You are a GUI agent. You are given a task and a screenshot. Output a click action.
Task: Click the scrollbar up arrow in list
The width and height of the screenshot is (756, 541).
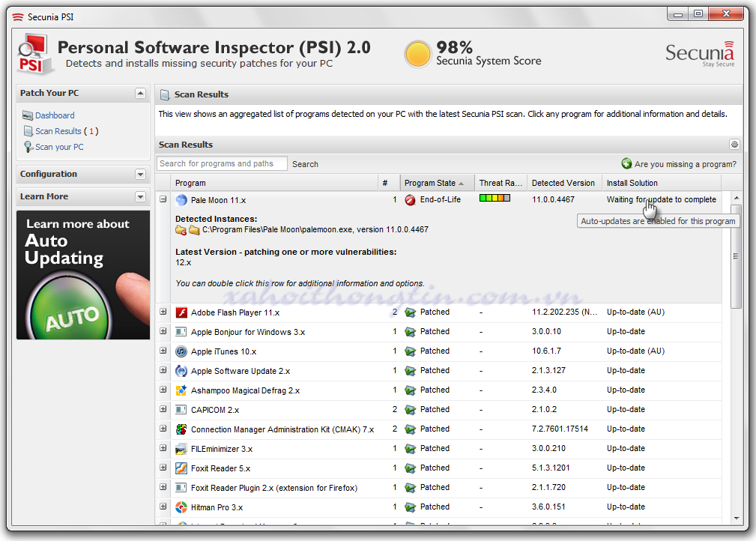point(737,198)
